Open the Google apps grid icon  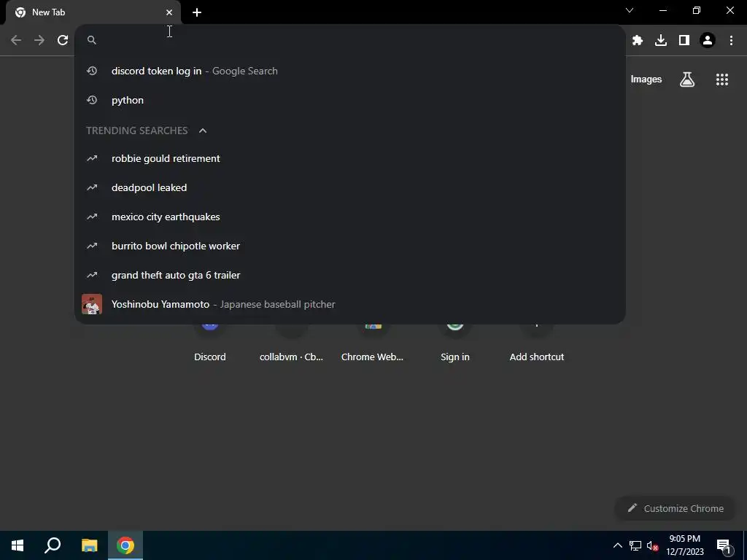(722, 79)
